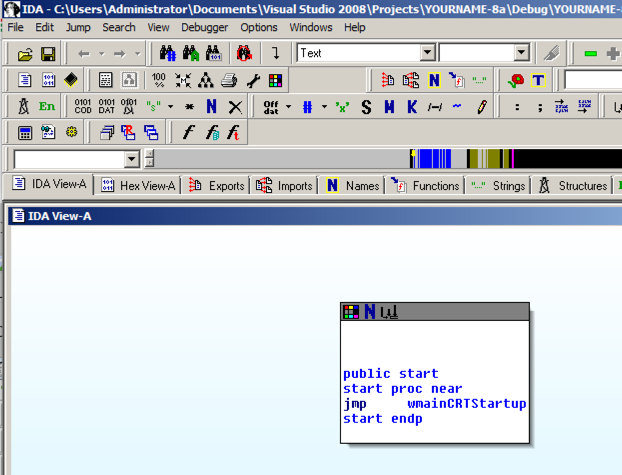Switch to the Hex View-A tab
Viewport: 622px width, 475px height.
138,185
